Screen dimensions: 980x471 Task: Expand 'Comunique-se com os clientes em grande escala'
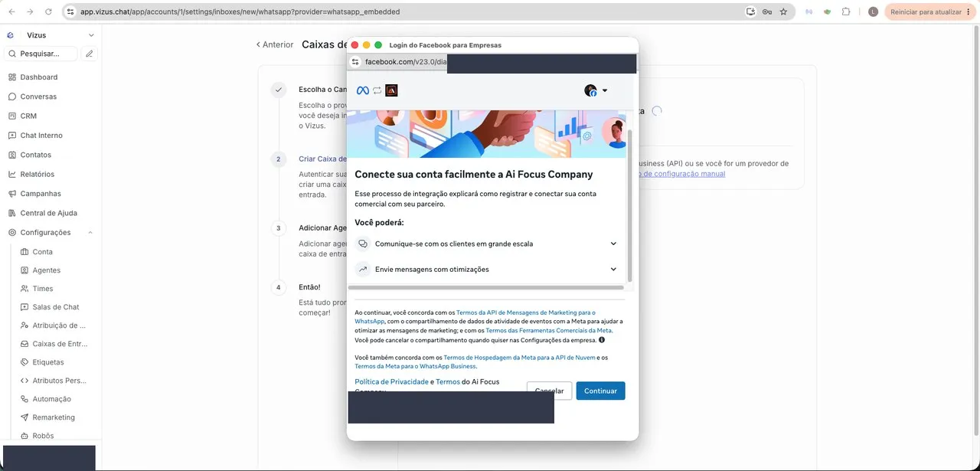click(x=486, y=244)
